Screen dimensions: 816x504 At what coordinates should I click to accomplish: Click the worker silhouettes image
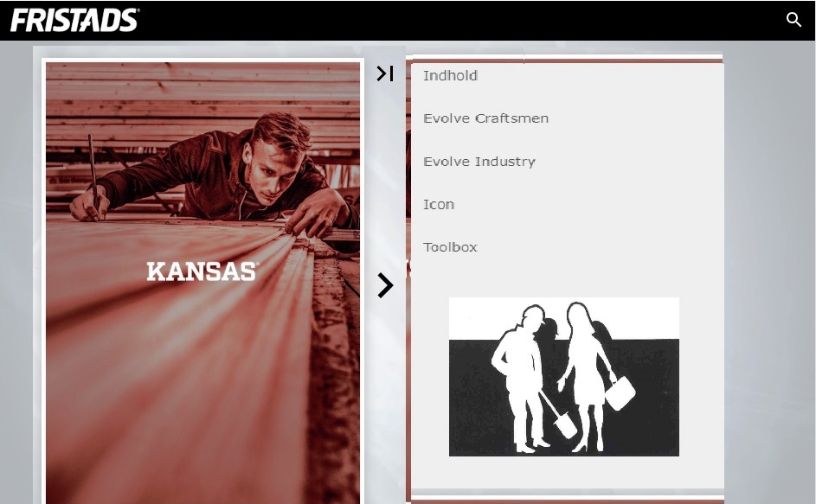(563, 377)
